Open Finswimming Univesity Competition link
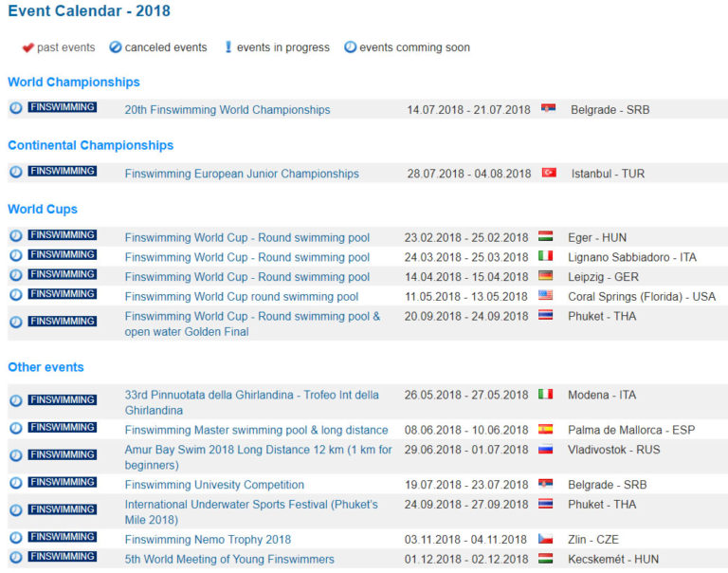The width and height of the screenshot is (728, 573). 214,485
